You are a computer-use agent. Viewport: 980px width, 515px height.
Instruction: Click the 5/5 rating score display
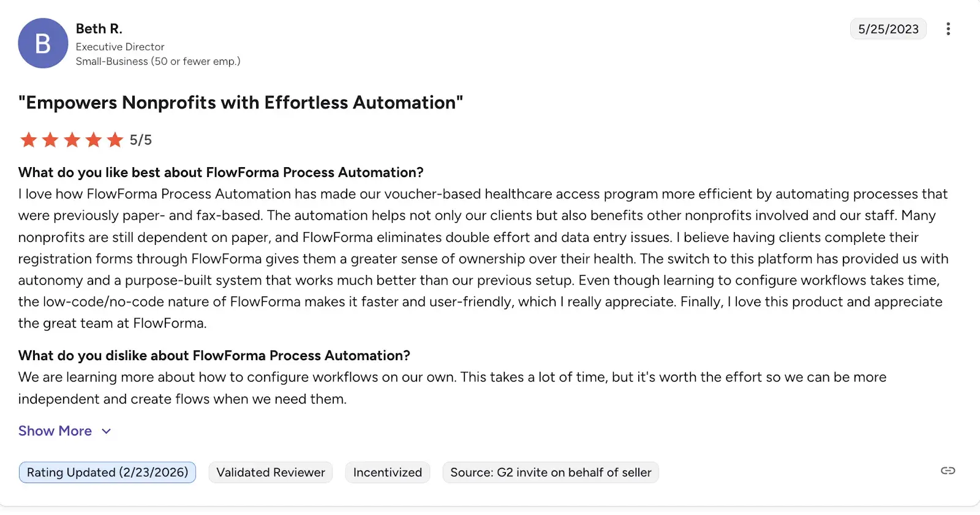point(140,140)
